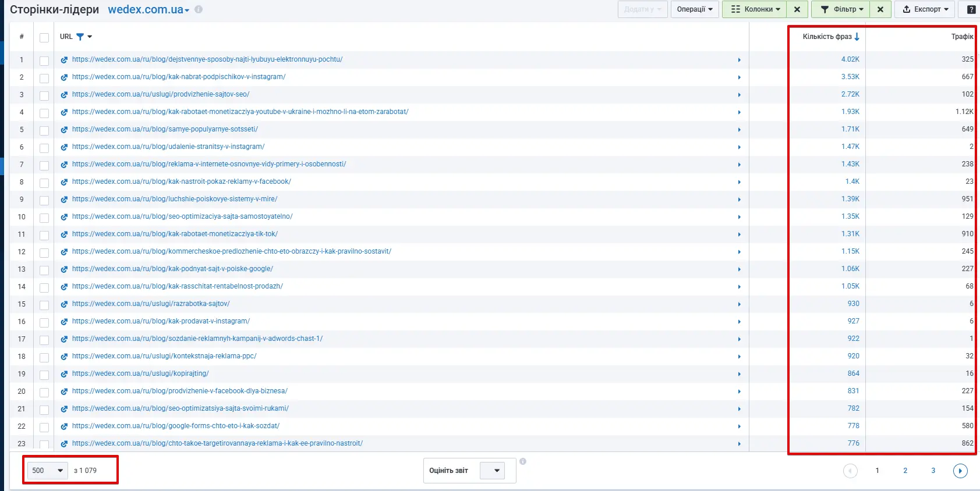Open the 500 rows-per-page dropdown
The width and height of the screenshot is (980, 491).
pyautogui.click(x=48, y=471)
